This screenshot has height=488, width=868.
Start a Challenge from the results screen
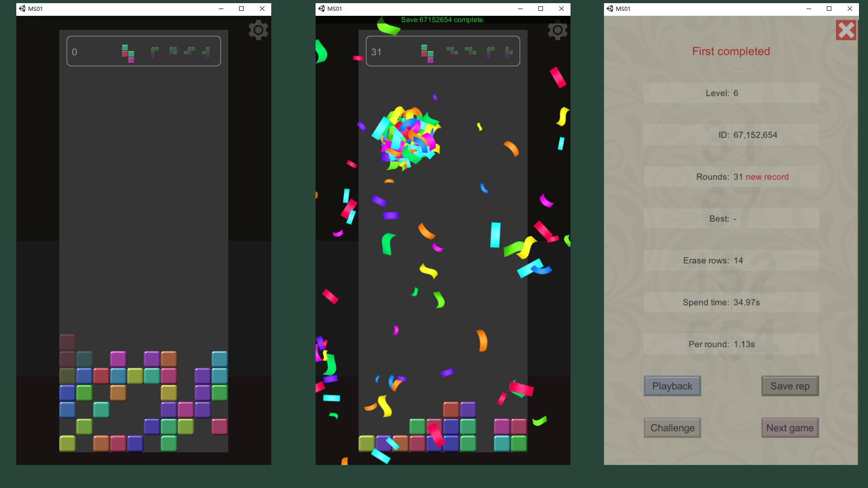pyautogui.click(x=672, y=427)
